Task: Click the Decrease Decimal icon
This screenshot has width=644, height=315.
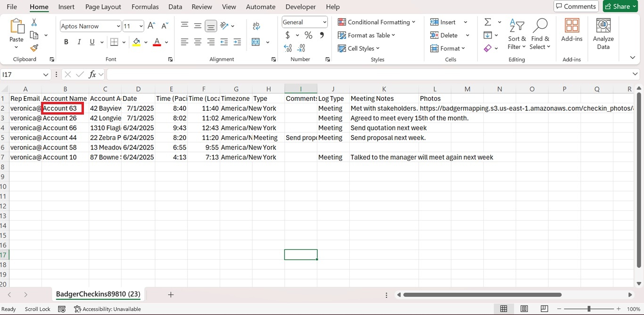Action: pyautogui.click(x=302, y=48)
